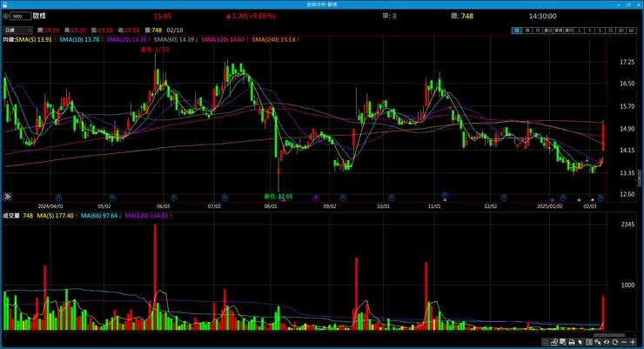Click the SMA(60) 14.39 moving average label

(176, 39)
